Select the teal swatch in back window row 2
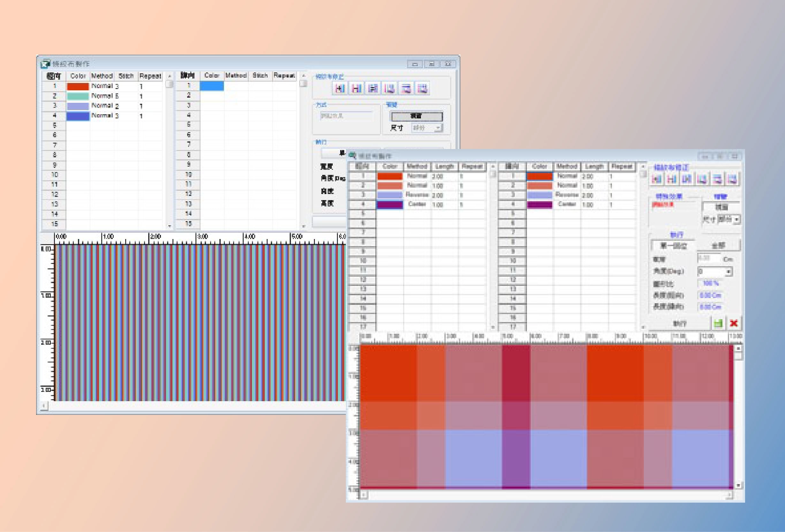Image resolution: width=785 pixels, height=532 pixels. coord(78,96)
